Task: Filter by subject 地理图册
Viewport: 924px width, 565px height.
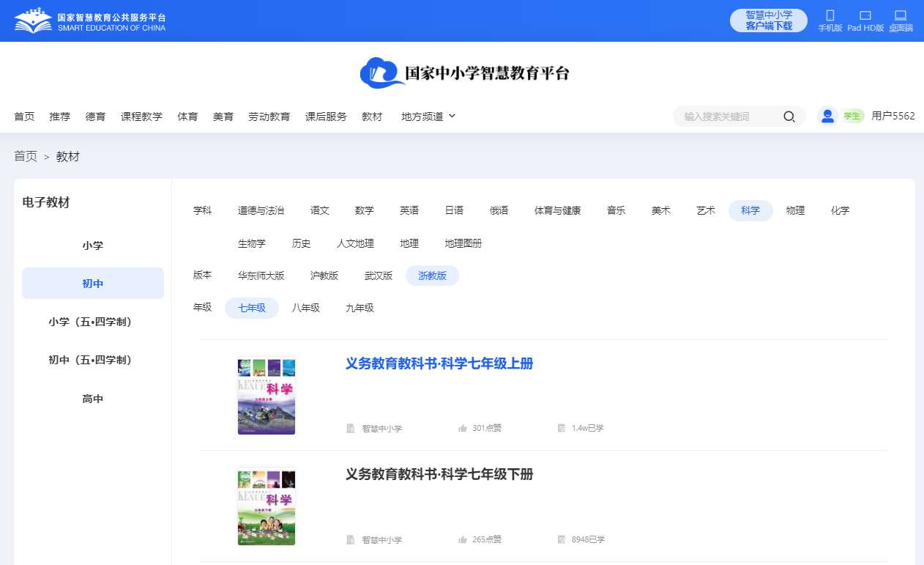Action: (x=463, y=243)
